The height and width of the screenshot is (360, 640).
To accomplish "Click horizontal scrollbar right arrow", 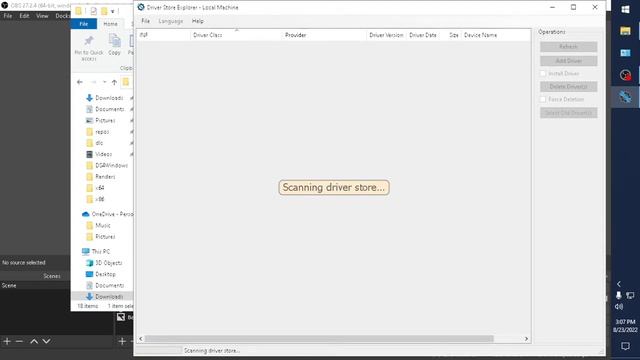I will click(x=526, y=338).
